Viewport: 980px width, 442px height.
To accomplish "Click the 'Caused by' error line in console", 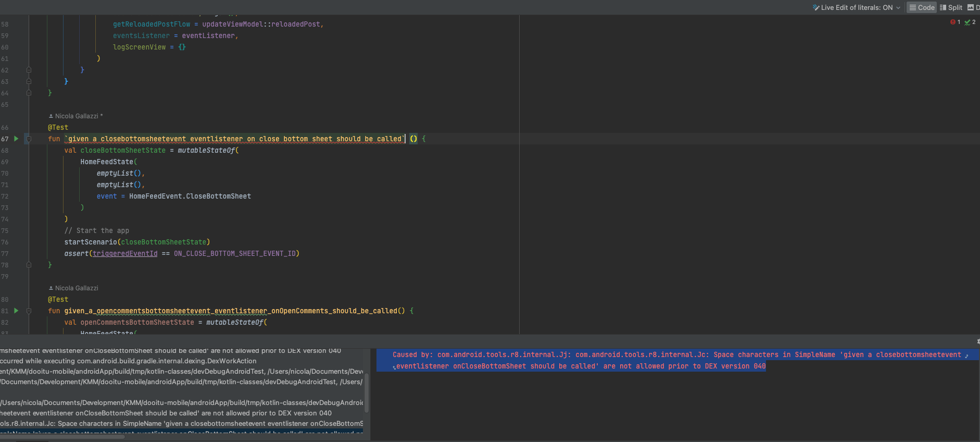I will pos(677,354).
